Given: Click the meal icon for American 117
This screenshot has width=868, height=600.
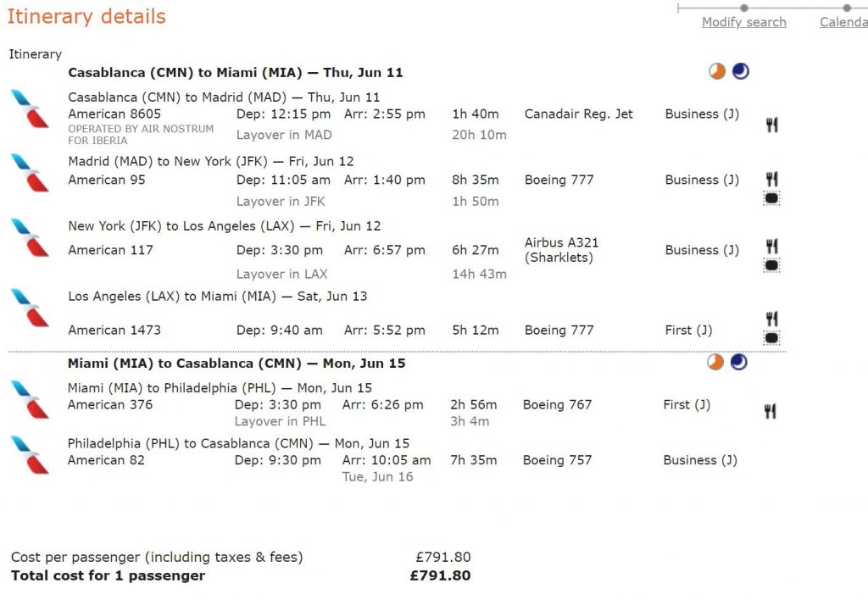Looking at the screenshot, I should click(771, 246).
